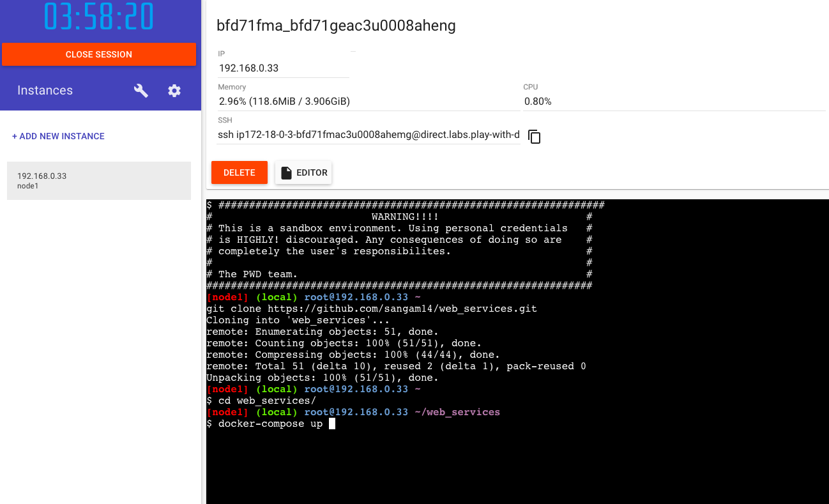Image resolution: width=829 pixels, height=504 pixels.
Task: Click the DELETE instance button
Action: coord(240,172)
